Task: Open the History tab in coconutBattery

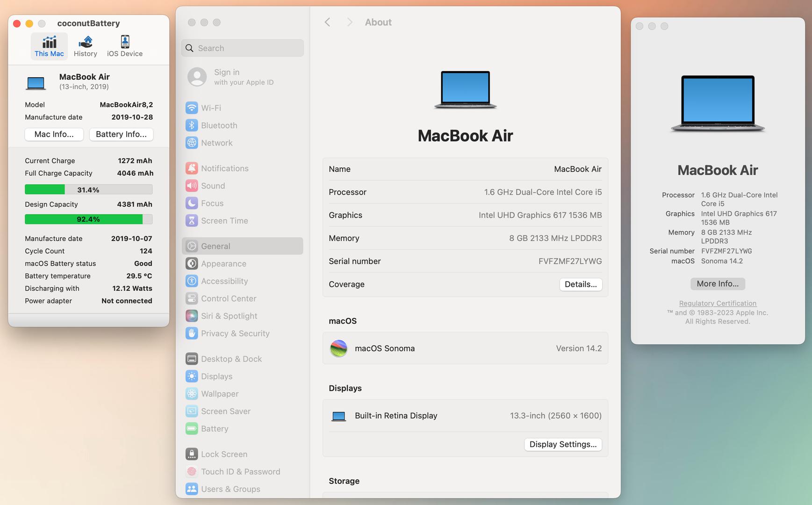Action: (x=85, y=46)
